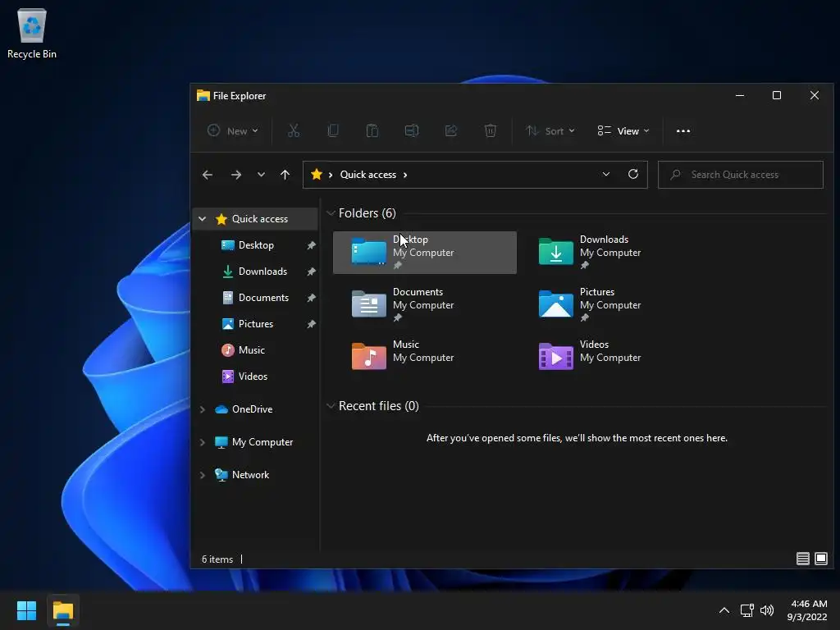Show hidden tray icons chevron
The width and height of the screenshot is (840, 630).
point(724,610)
